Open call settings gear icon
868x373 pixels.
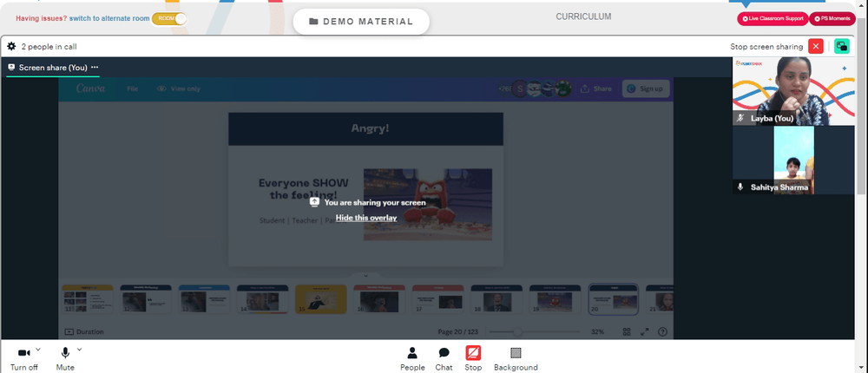click(x=11, y=47)
